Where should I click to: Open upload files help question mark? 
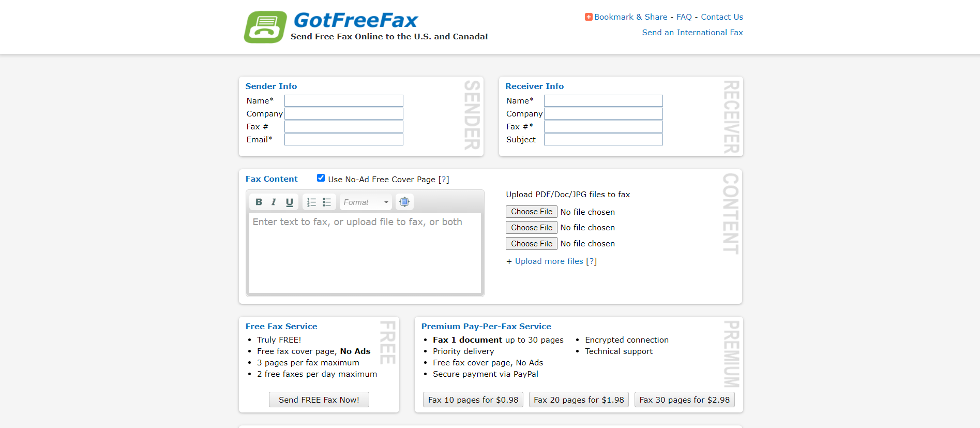[x=592, y=261]
